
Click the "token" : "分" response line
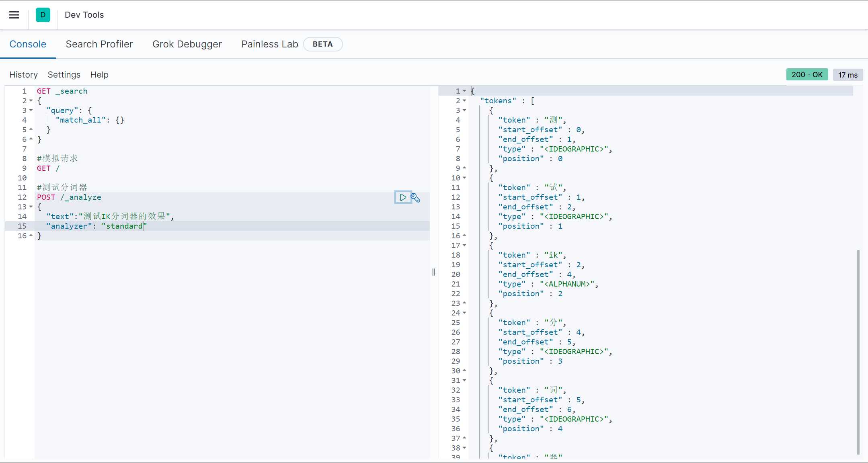click(x=532, y=323)
